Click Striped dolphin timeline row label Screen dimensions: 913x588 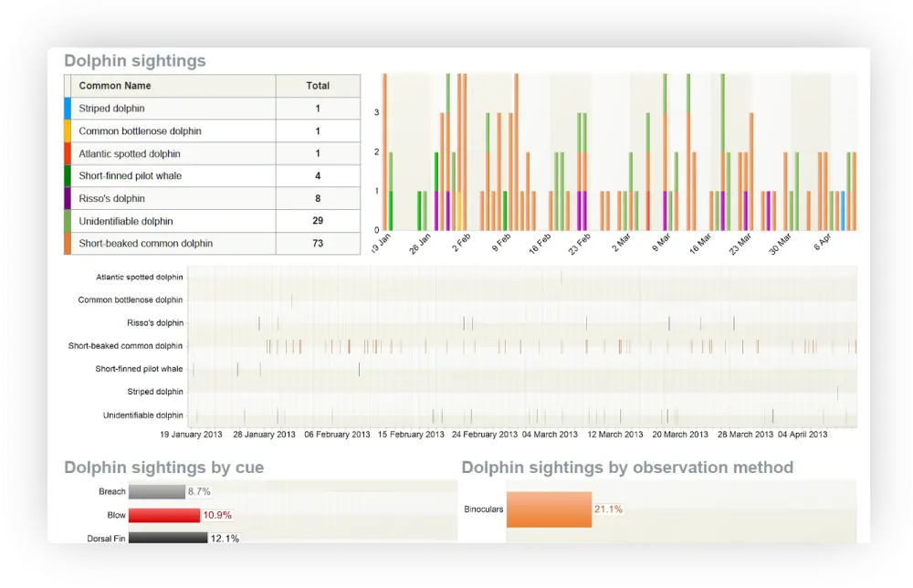point(155,392)
